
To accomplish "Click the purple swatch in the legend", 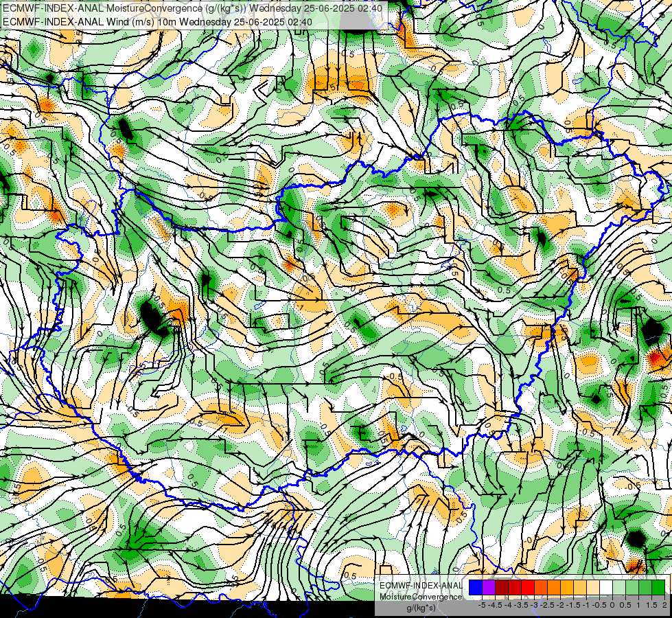I will (x=489, y=587).
